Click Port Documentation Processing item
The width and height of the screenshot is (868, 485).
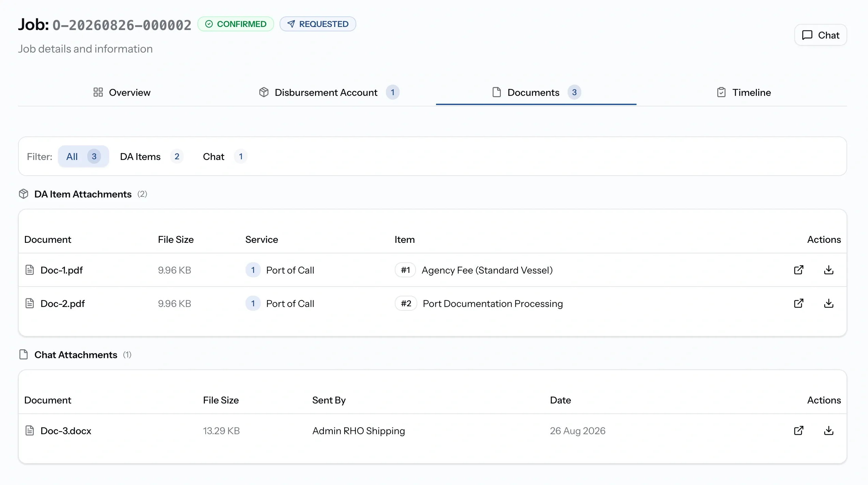pyautogui.click(x=493, y=304)
